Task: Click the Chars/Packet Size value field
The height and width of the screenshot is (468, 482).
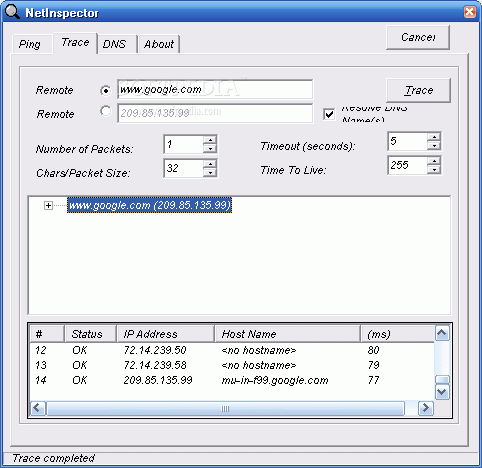Action: tap(184, 168)
